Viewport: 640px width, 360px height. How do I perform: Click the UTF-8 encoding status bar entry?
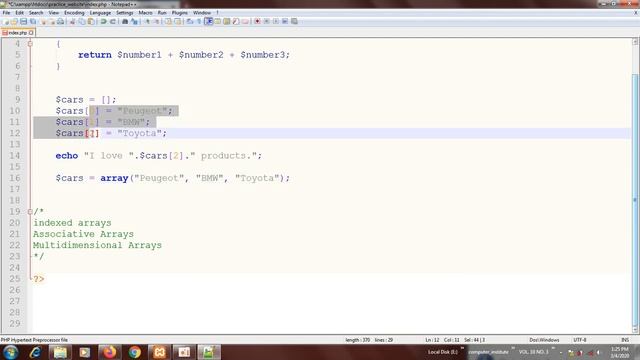pos(580,340)
